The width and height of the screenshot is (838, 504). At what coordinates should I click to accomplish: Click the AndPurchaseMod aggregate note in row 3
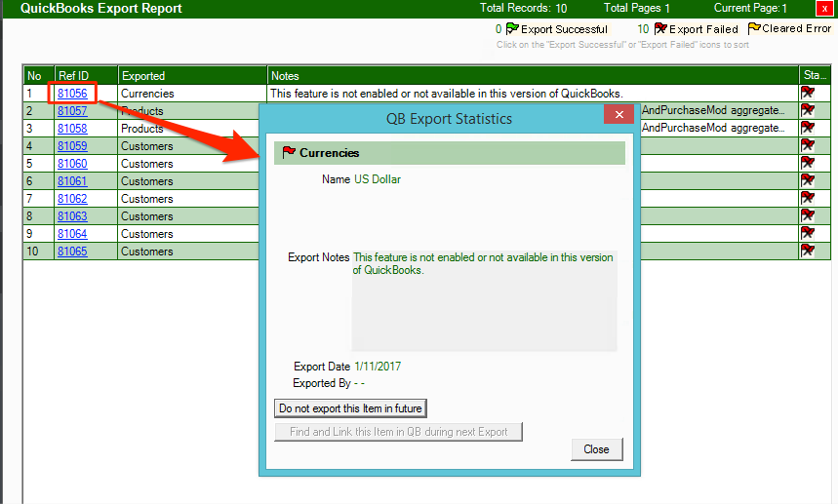click(x=713, y=128)
